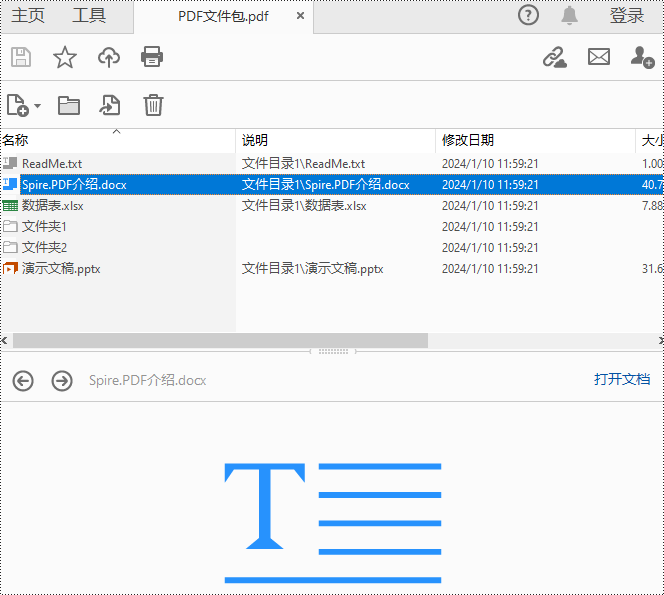664x595 pixels.
Task: Click the upload to cloud icon
Action: [x=109, y=57]
